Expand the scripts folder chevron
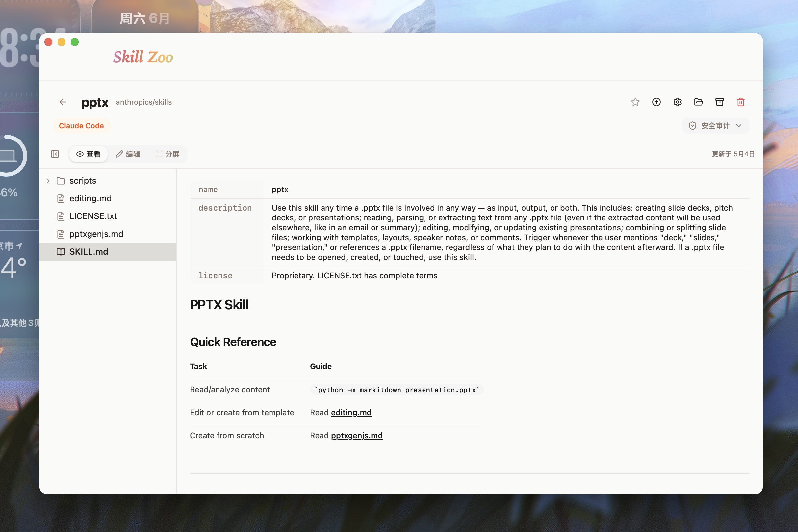This screenshot has height=532, width=798. pos(48,181)
